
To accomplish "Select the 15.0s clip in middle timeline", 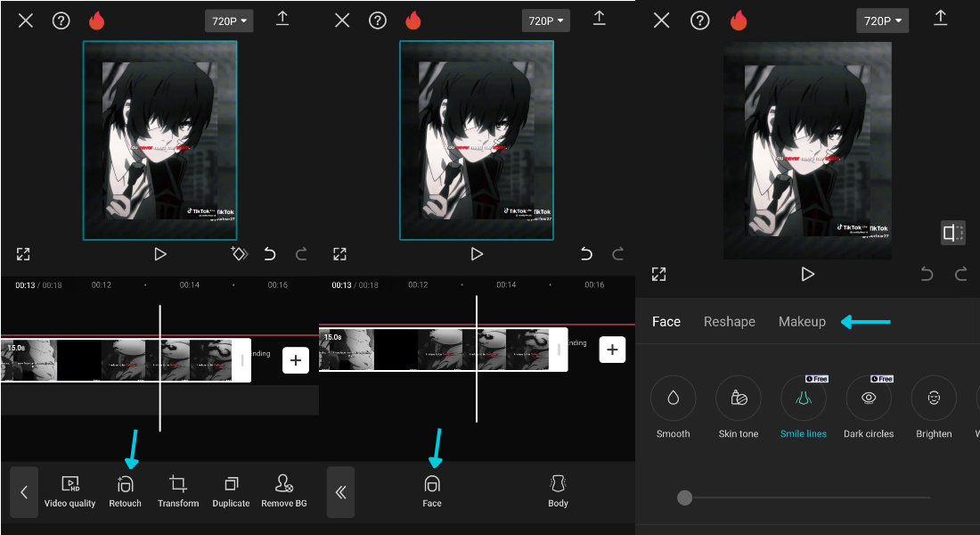I will point(443,350).
